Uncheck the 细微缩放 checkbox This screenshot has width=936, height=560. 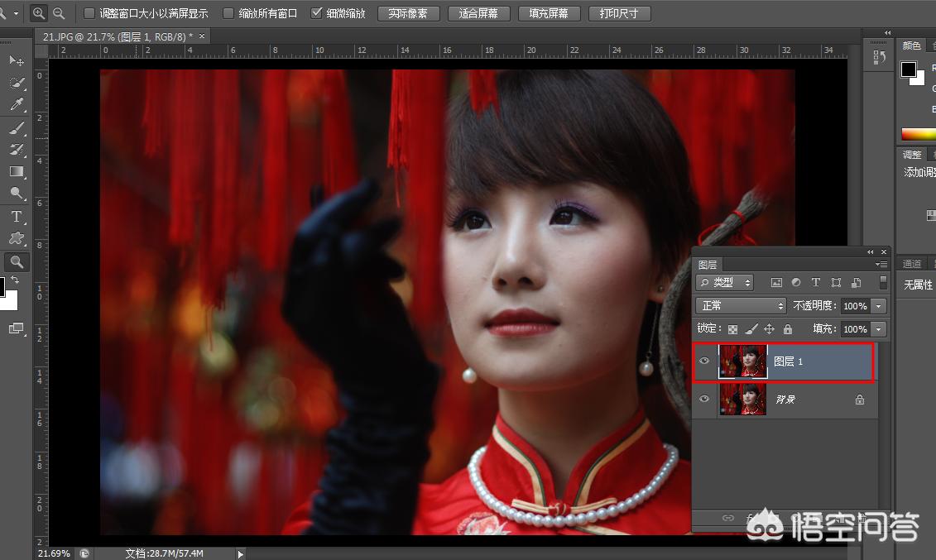pyautogui.click(x=316, y=13)
